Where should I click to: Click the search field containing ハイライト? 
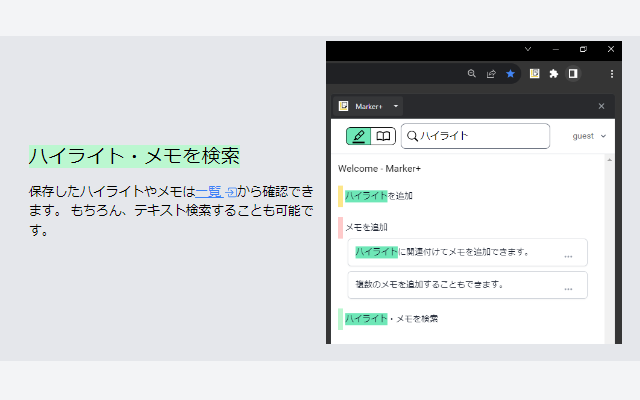click(475, 136)
